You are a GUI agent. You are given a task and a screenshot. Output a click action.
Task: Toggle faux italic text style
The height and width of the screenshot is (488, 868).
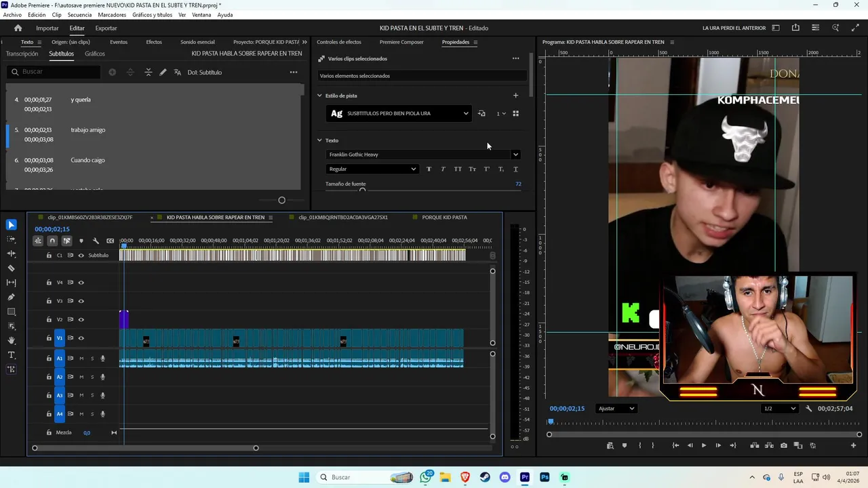(x=443, y=169)
